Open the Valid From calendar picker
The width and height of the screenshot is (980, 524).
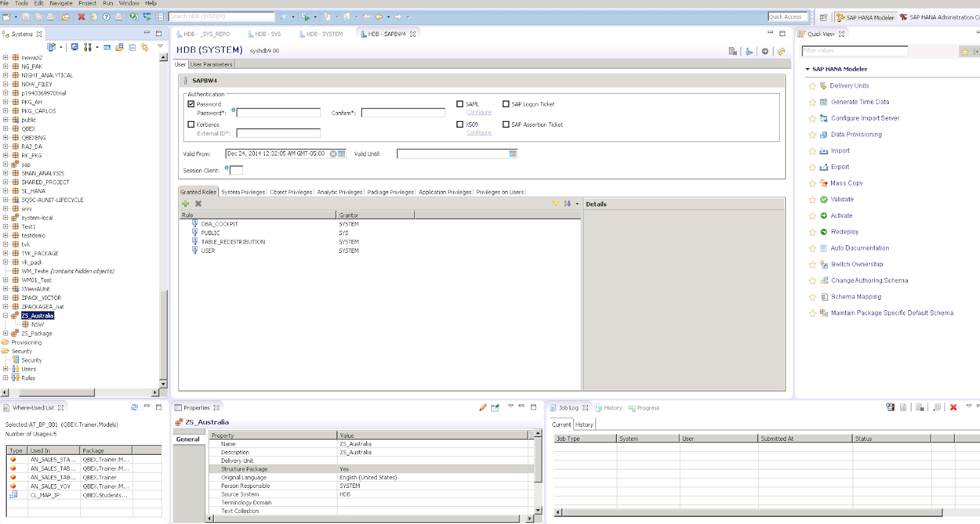pyautogui.click(x=342, y=154)
